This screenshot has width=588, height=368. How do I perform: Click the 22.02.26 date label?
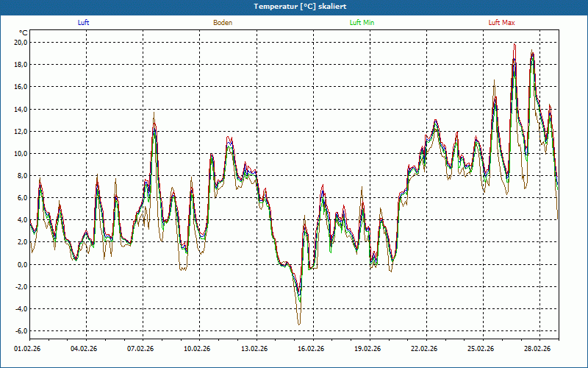424,349
